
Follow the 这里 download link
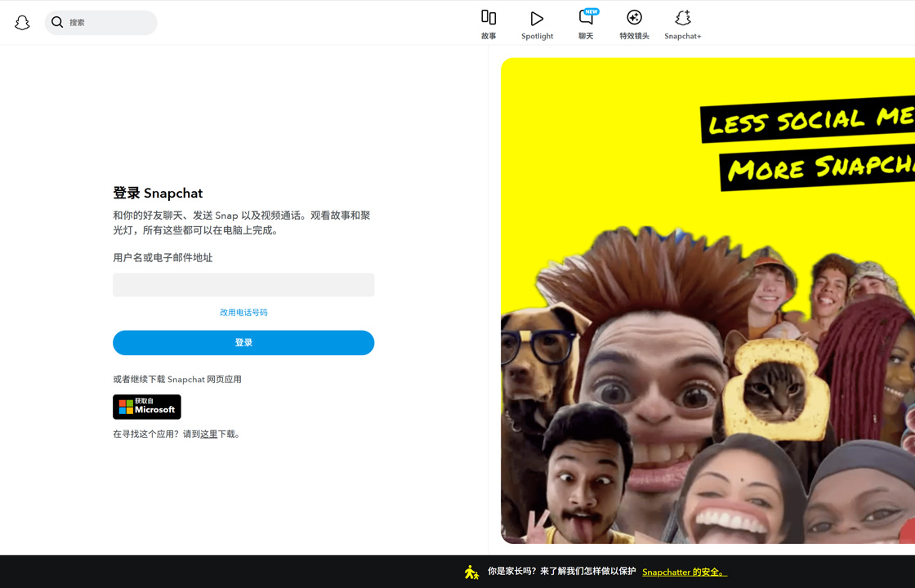(x=208, y=434)
